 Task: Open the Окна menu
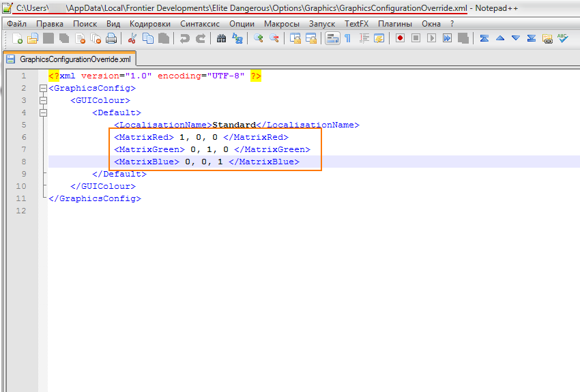(431, 24)
